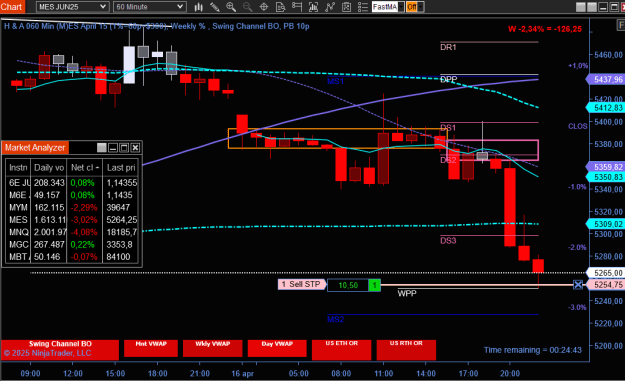Select the MES row in Market Analyzer
This screenshot has height=381, width=625.
pyautogui.click(x=72, y=220)
